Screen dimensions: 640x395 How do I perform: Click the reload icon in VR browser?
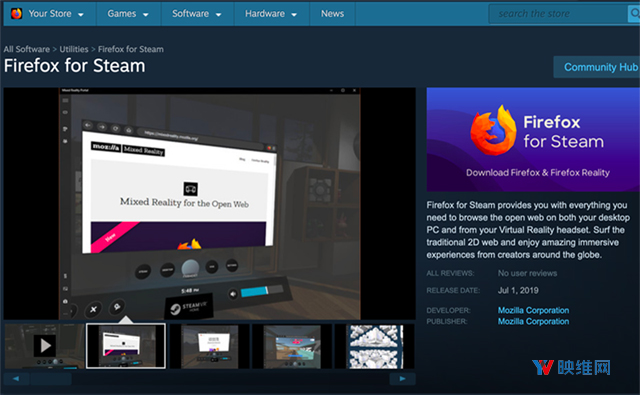(x=116, y=129)
